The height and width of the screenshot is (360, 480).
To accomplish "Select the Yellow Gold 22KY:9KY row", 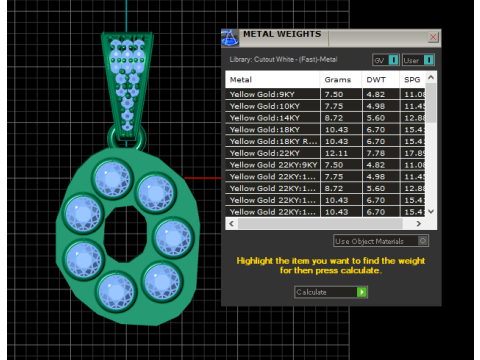I will click(x=325, y=165).
